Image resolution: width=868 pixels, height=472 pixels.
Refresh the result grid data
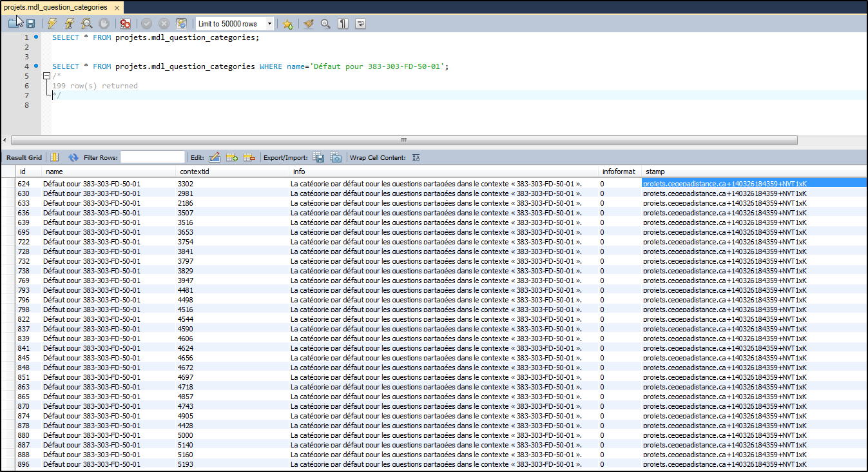(x=73, y=157)
